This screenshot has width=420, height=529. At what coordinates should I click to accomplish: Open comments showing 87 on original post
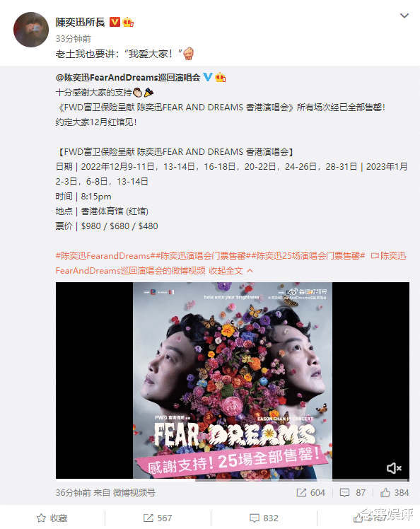pyautogui.click(x=353, y=492)
